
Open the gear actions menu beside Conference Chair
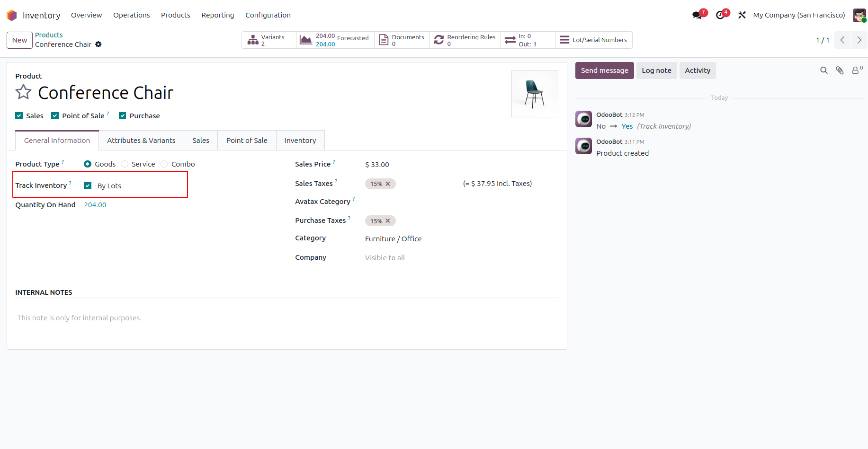coord(98,44)
